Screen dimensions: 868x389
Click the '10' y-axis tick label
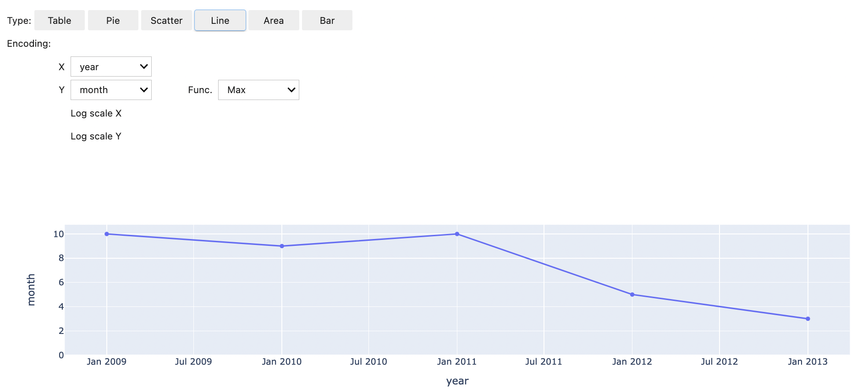point(59,234)
